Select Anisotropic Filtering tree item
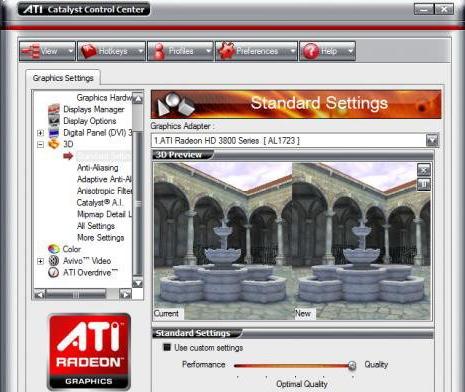The width and height of the screenshot is (465, 392). point(104,191)
